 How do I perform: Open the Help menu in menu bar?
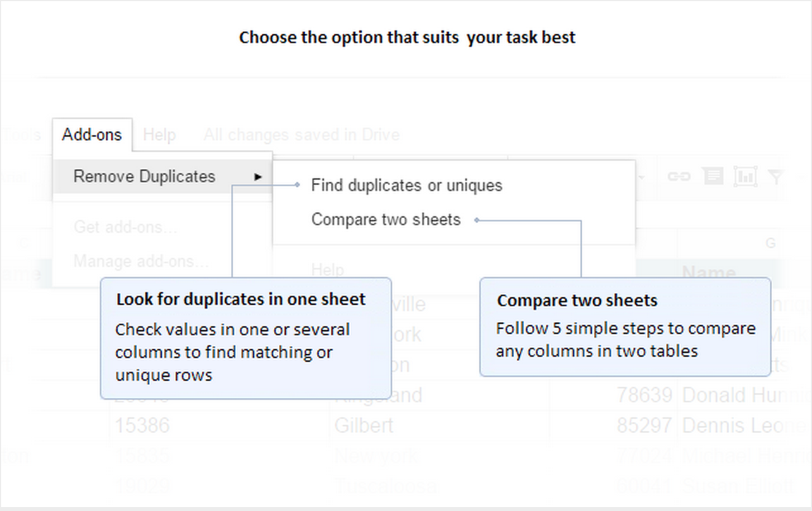[159, 135]
